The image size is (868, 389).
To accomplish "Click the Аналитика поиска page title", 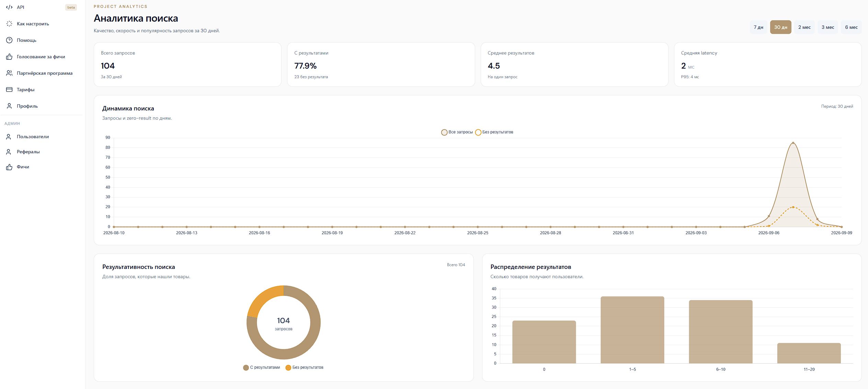I will (x=136, y=18).
